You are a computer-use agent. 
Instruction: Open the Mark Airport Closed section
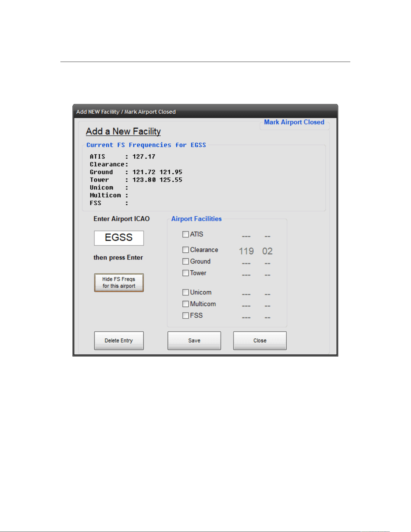pyautogui.click(x=294, y=122)
